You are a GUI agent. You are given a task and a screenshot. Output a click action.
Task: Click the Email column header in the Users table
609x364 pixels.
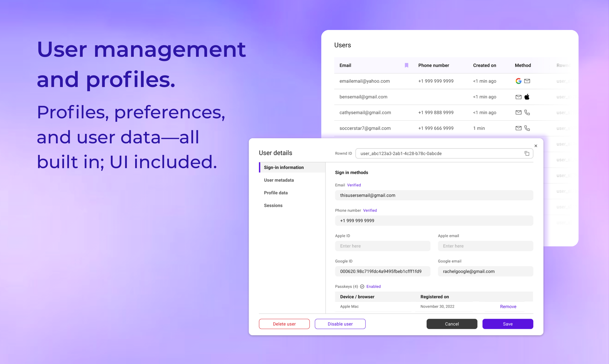click(x=345, y=65)
